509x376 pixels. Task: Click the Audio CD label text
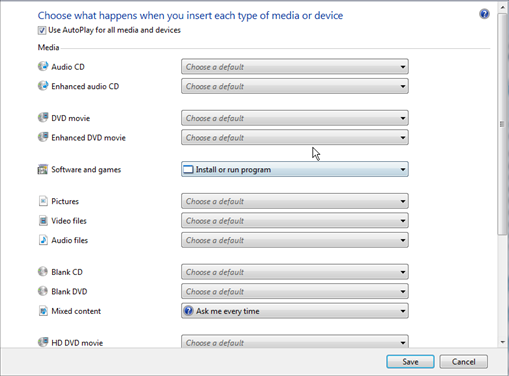coord(68,67)
